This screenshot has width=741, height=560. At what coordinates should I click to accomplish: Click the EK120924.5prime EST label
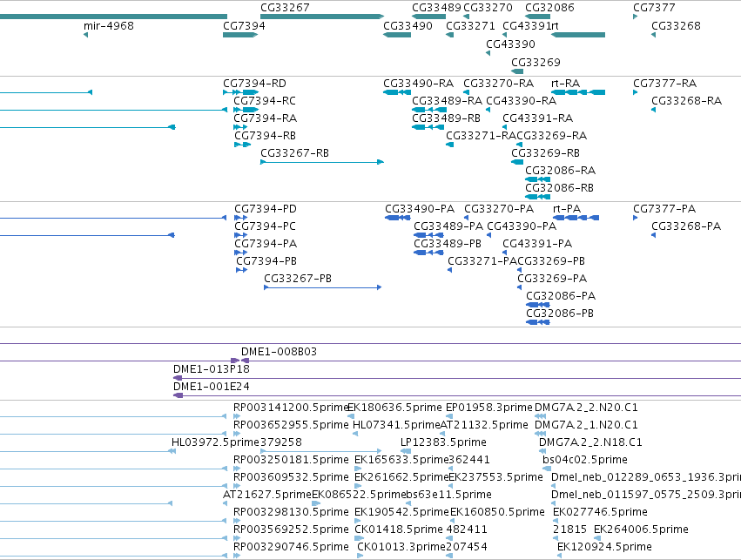click(x=604, y=547)
